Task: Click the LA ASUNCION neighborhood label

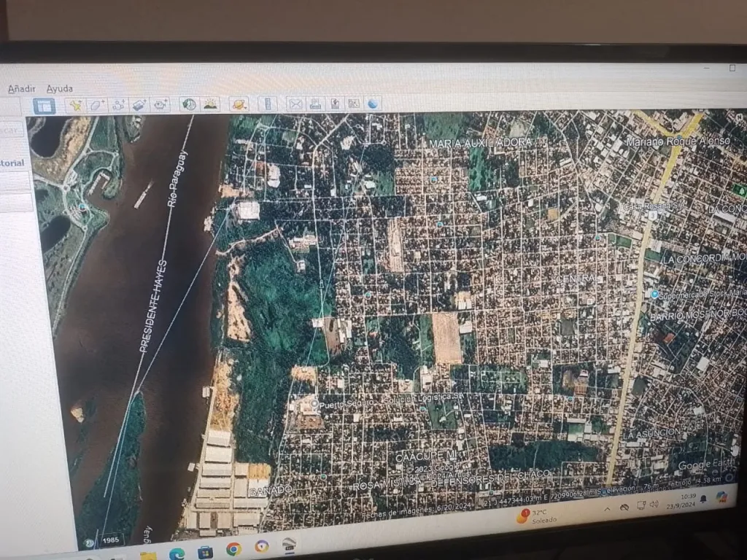Action: point(653,433)
